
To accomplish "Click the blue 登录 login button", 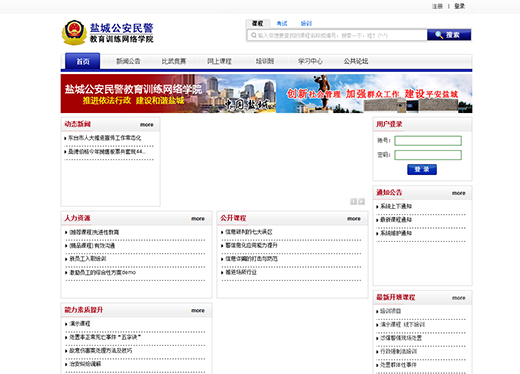I will tap(422, 169).
